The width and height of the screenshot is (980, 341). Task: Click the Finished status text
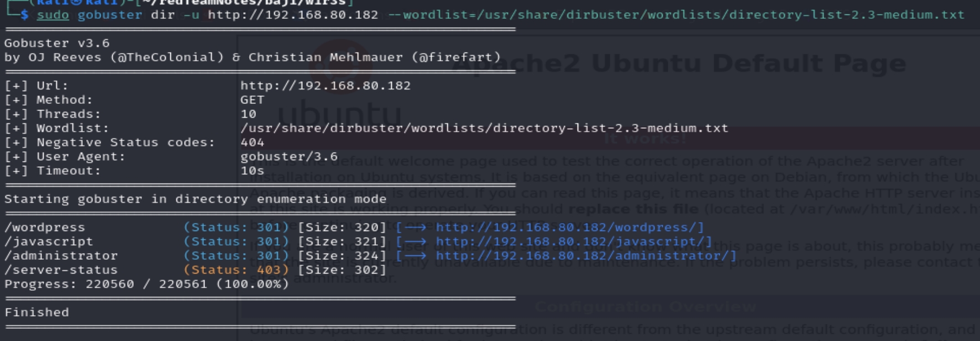(x=36, y=312)
